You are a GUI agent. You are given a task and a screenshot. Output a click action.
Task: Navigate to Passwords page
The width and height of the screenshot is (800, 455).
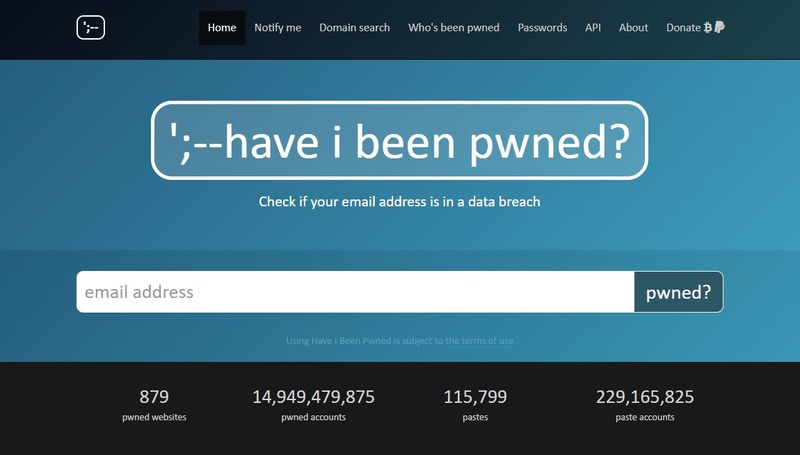click(542, 28)
